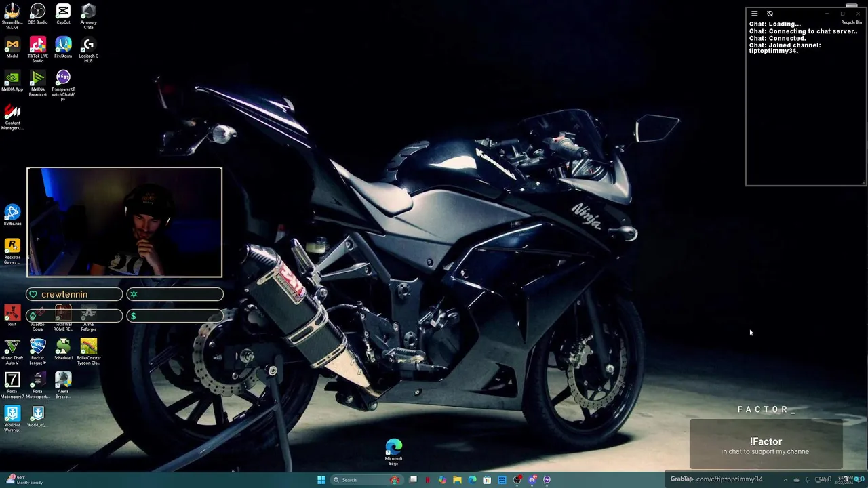868x488 pixels.
Task: Click the !Factor chat command panel
Action: click(766, 445)
